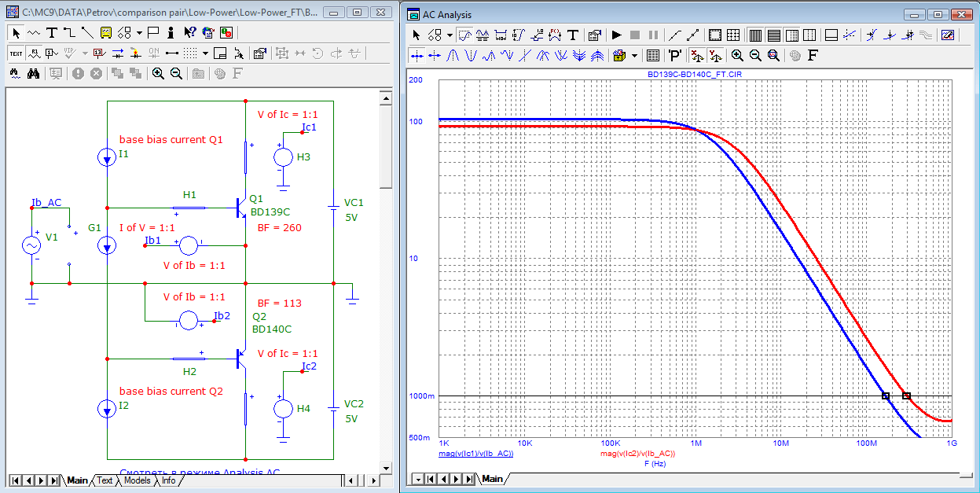Click the F font icon in AC toolbar
Viewport: 980px width, 493px height.
click(x=813, y=55)
